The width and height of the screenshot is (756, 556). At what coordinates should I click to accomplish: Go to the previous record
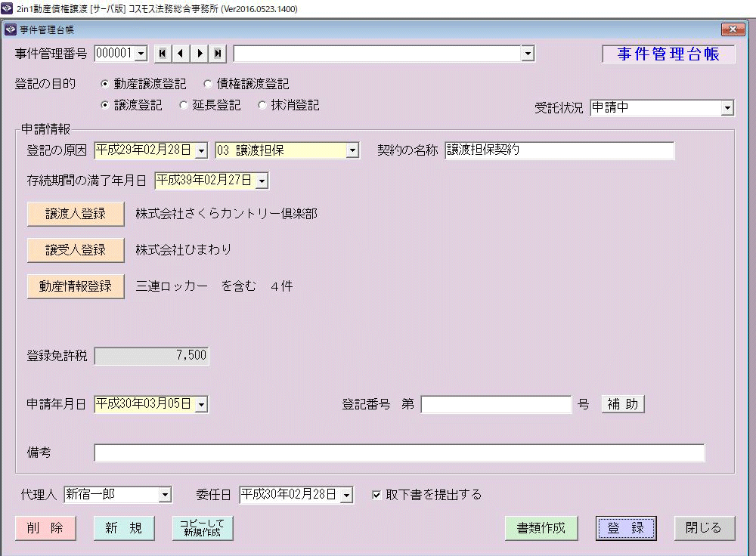pyautogui.click(x=181, y=54)
